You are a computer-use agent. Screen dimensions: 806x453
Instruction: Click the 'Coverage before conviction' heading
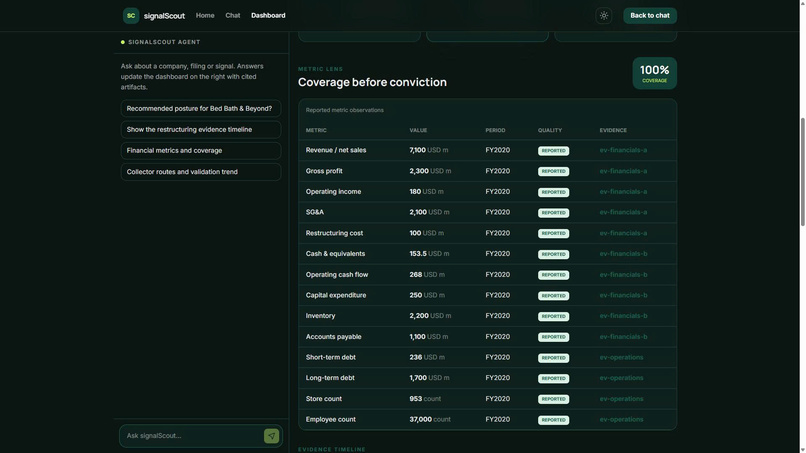(372, 82)
